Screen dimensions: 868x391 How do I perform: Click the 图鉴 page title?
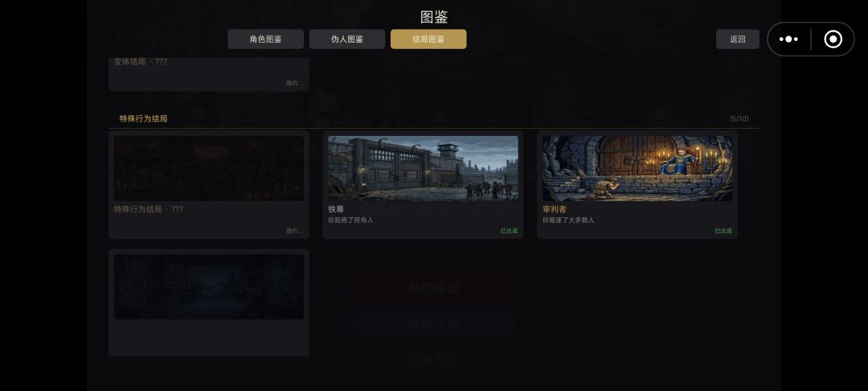pyautogui.click(x=434, y=17)
